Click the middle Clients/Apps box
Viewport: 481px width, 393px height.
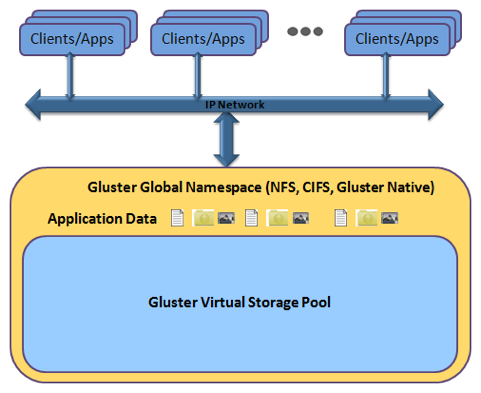[203, 39]
